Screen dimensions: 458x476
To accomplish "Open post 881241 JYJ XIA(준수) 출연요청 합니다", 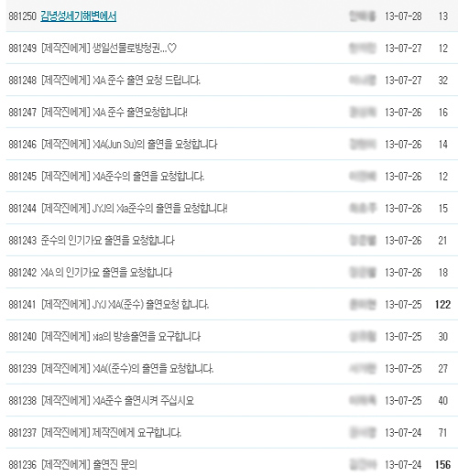I will (x=125, y=305).
